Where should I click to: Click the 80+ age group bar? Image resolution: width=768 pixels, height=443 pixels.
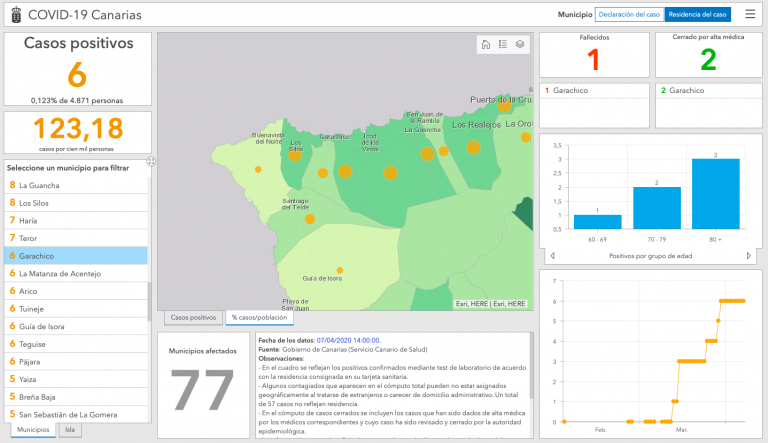(715, 194)
